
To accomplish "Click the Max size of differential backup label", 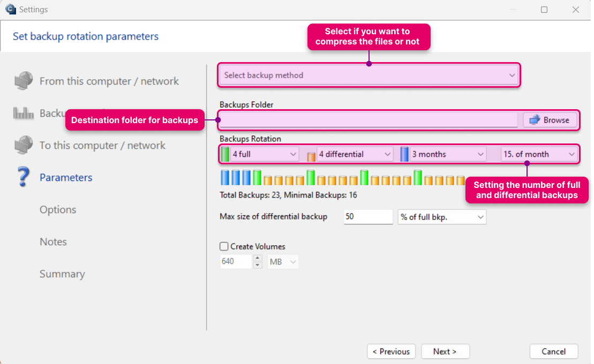I will click(273, 217).
